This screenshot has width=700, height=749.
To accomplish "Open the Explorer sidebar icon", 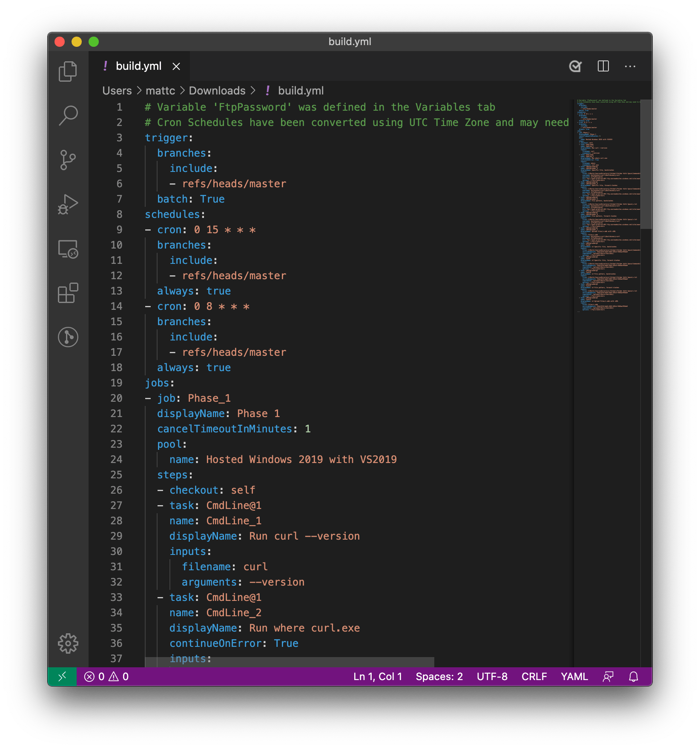I will click(68, 71).
